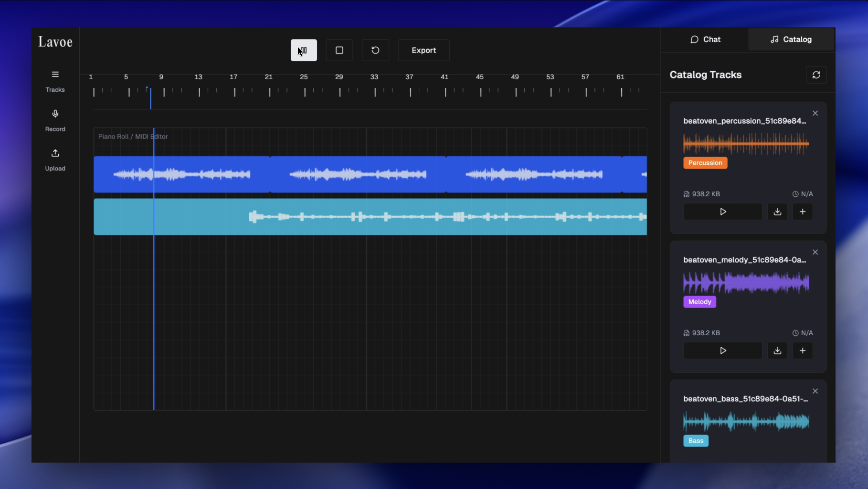Stop playback with the square stop button
Screen dimensions: 868x489
click(339, 50)
